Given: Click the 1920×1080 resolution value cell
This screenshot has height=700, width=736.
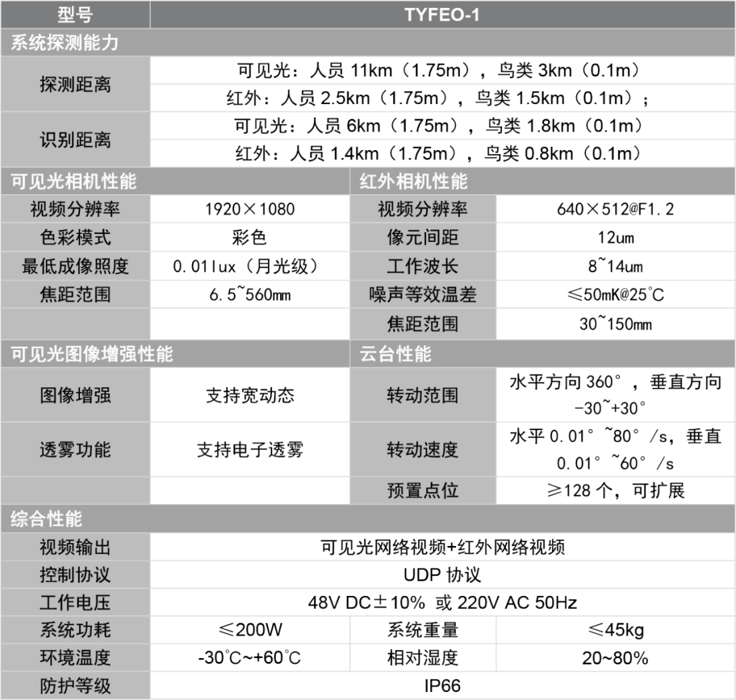Looking at the screenshot, I should coord(249,209).
